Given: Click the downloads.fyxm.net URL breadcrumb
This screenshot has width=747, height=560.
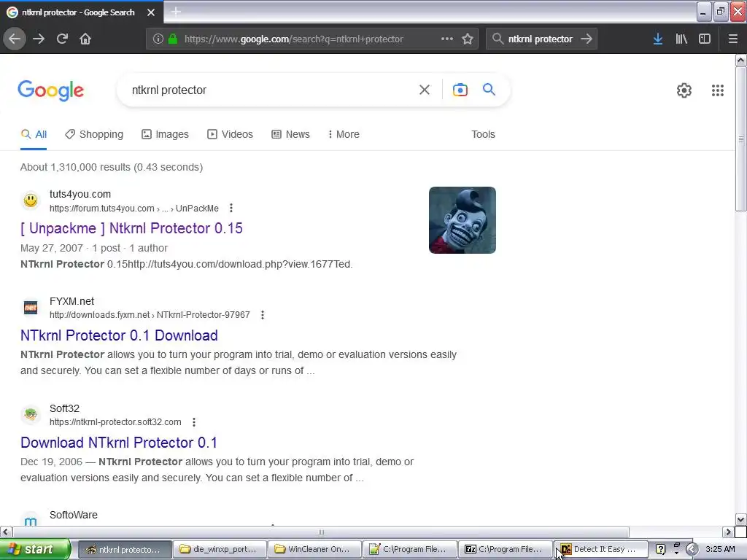Looking at the screenshot, I should (150, 315).
